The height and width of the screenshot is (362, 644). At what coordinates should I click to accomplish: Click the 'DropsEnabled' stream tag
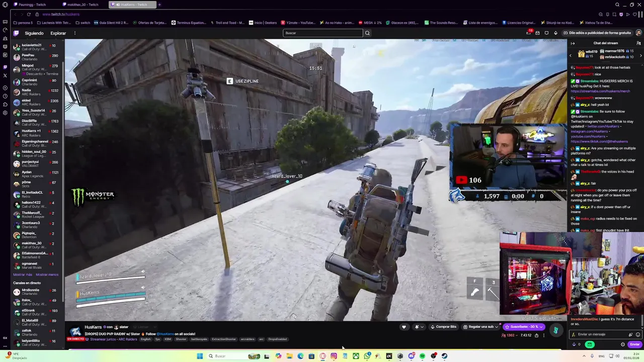tap(278, 339)
